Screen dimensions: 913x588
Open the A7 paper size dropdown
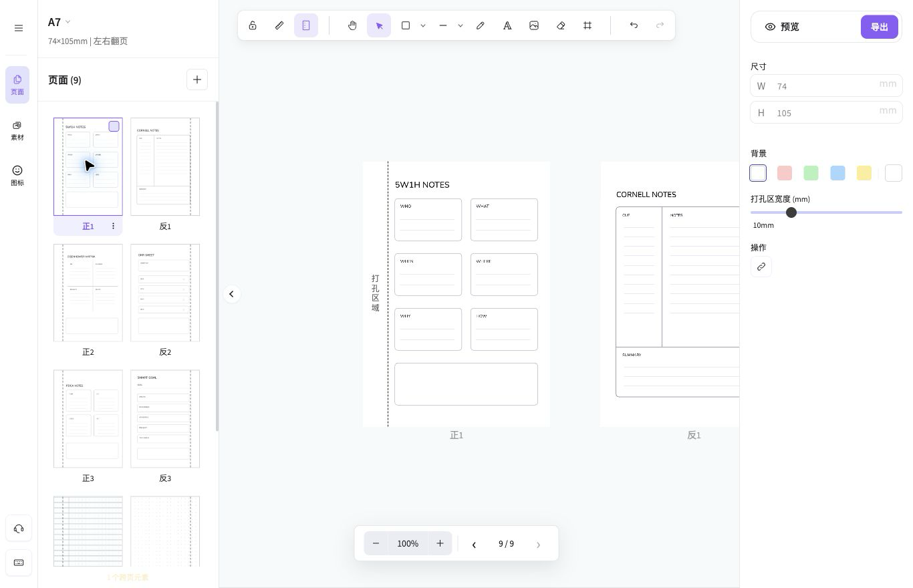coord(59,22)
